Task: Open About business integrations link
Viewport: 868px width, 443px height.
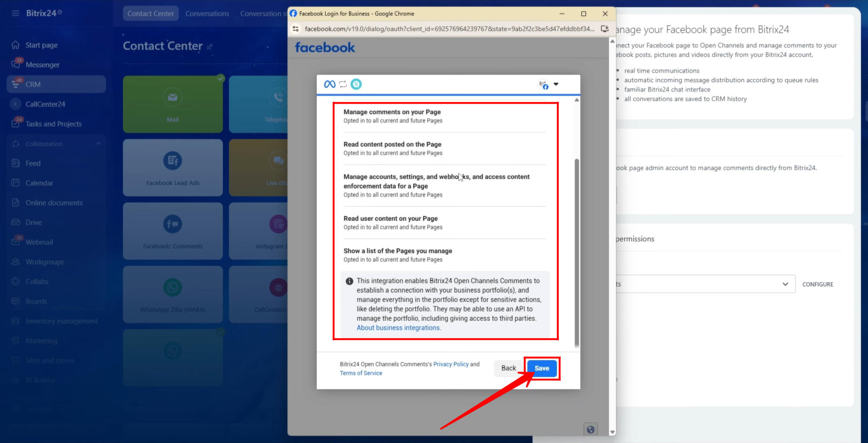Action: click(x=398, y=328)
